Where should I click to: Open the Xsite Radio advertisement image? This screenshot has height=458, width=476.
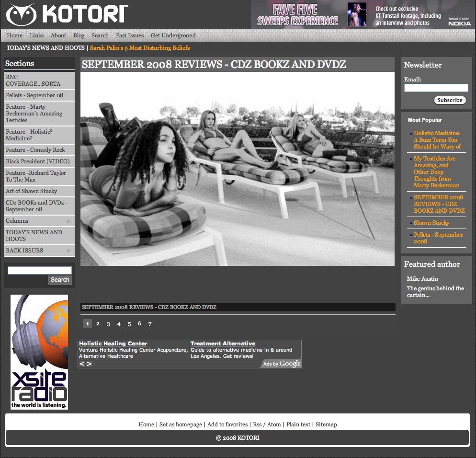tap(39, 352)
